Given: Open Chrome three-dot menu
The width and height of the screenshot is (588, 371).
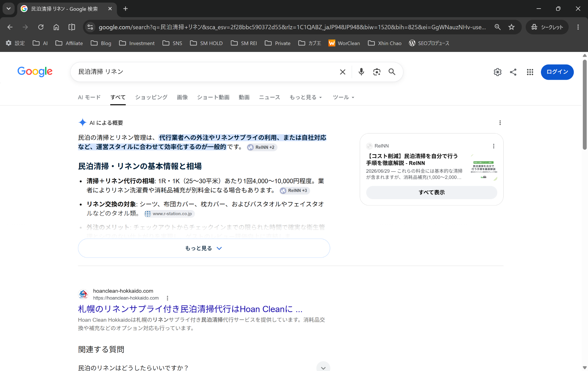Looking at the screenshot, I should [x=578, y=27].
